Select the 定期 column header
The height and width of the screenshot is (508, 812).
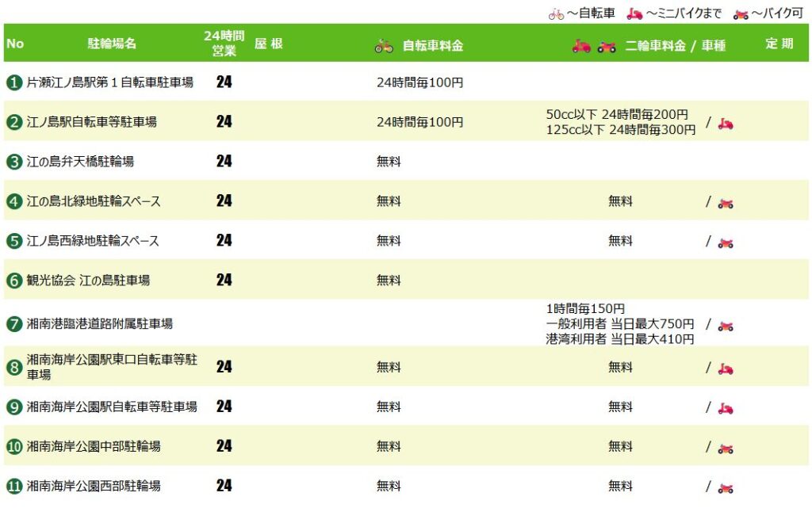(779, 44)
